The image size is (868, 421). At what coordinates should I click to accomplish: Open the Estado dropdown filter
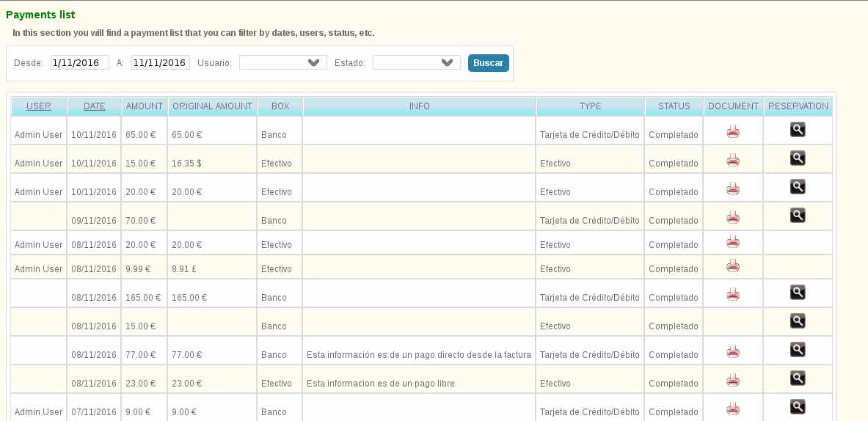[x=416, y=62]
